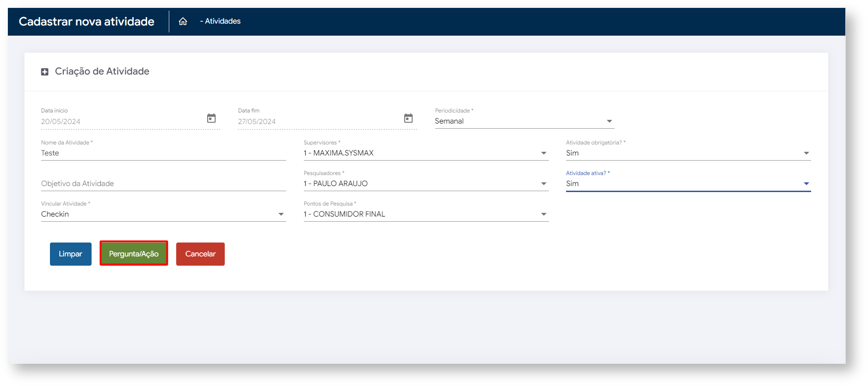Screen dimensions: 868x386
Task: Click the Cadastrar nova atividade title
Action: pos(86,22)
